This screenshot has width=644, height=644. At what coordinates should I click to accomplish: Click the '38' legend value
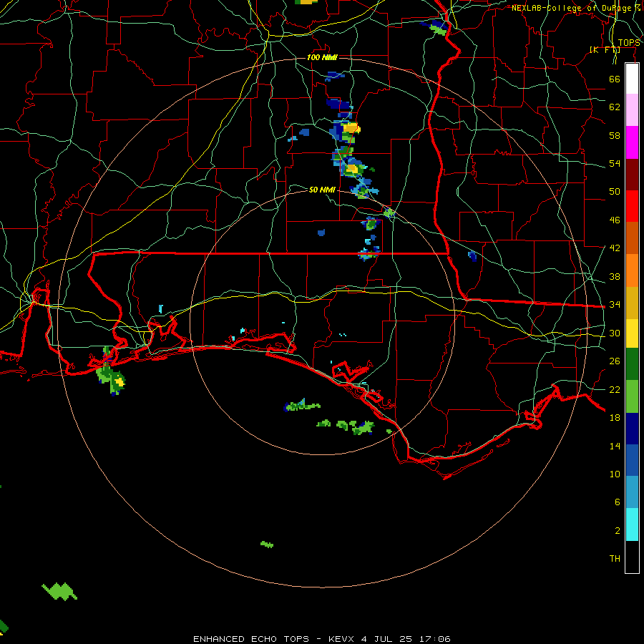(615, 277)
